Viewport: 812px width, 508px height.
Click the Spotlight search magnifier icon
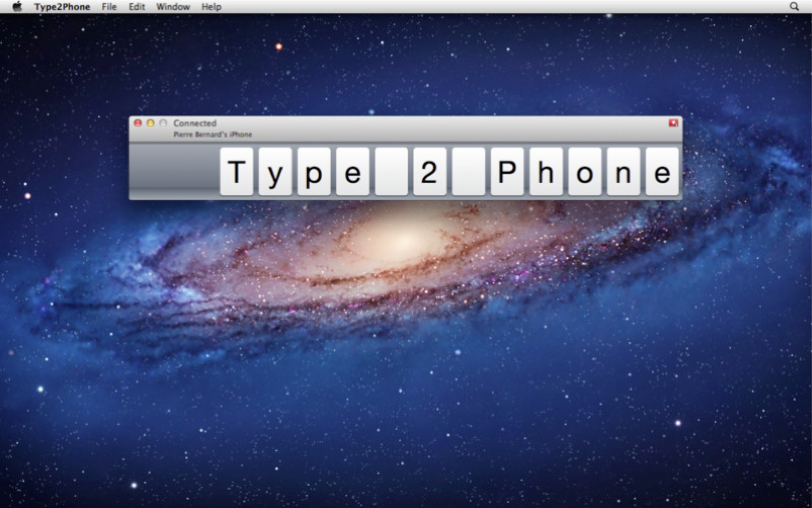tap(794, 7)
